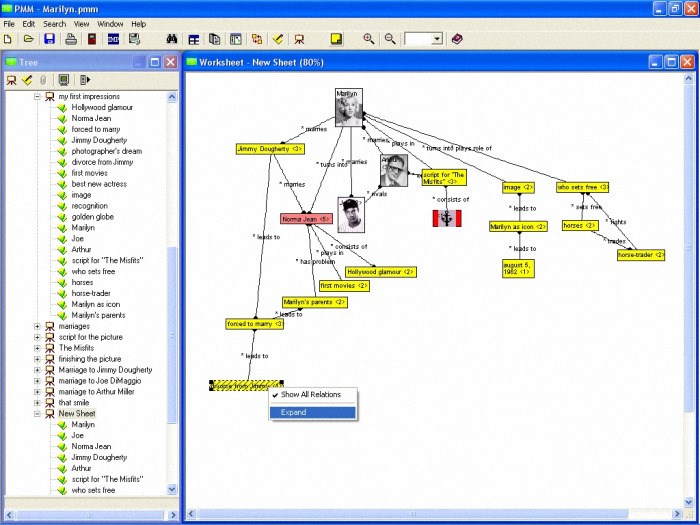700x525 pixels.
Task: Click the Tree panel scrollbar up arrow
Action: (172, 97)
